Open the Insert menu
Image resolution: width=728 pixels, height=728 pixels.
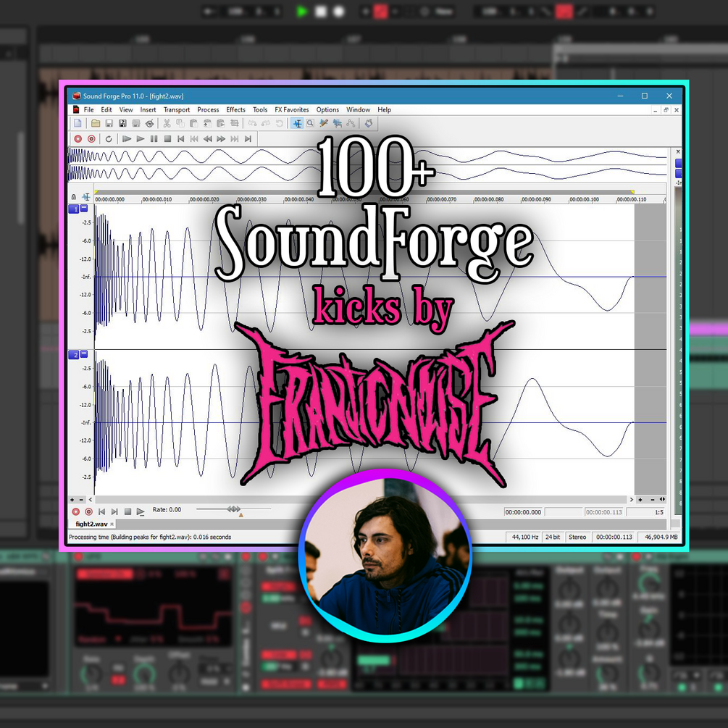coord(148,110)
